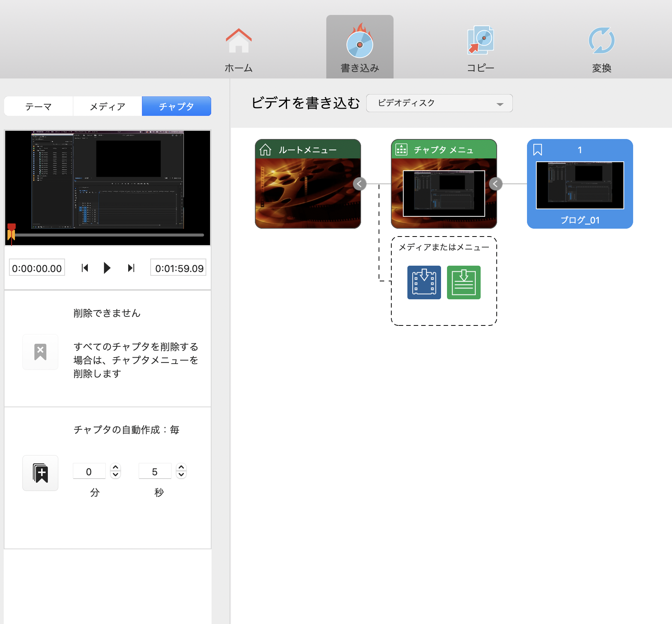The width and height of the screenshot is (672, 624).
Task: Increment the 秒 seconds stepper
Action: point(181,468)
